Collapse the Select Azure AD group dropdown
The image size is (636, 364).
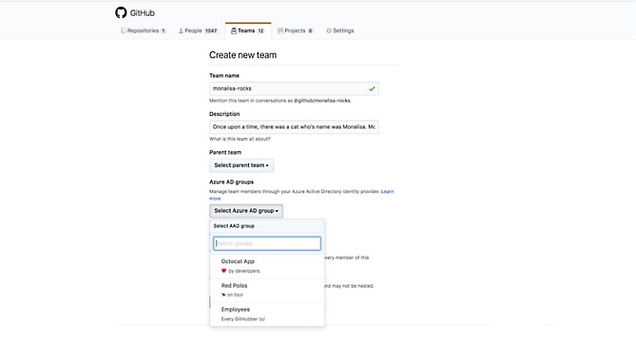point(246,210)
